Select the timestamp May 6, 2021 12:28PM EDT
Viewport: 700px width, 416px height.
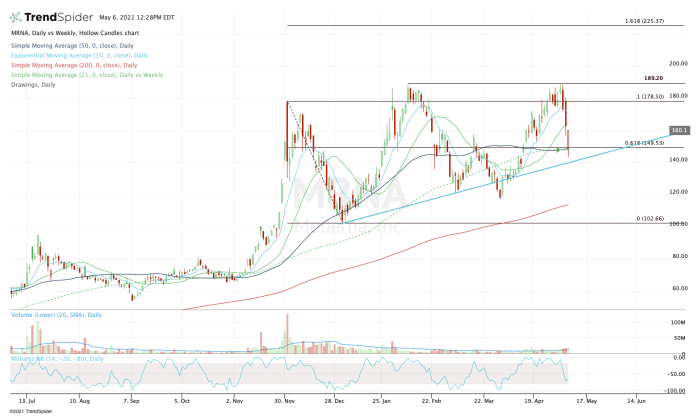[x=137, y=18]
